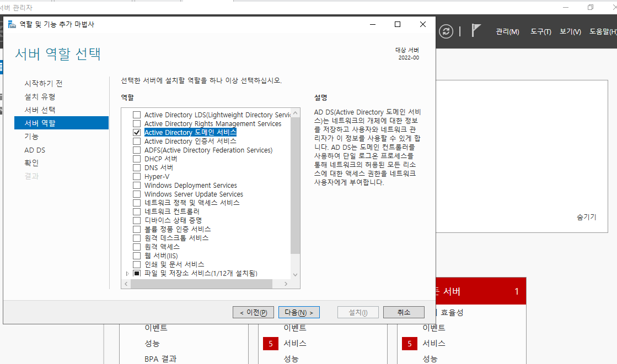Check 웹 서버(IIS) checkbox
This screenshot has width=617, height=364.
coord(137,256)
